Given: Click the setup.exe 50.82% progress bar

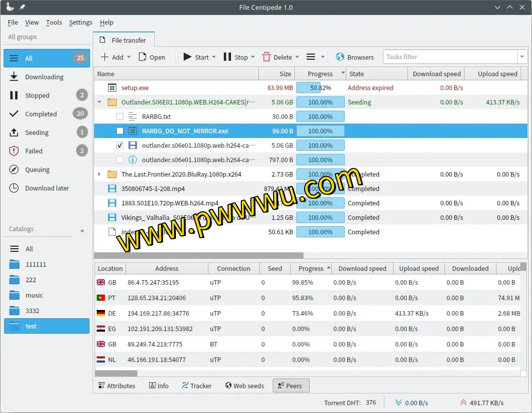Looking at the screenshot, I should [x=320, y=88].
